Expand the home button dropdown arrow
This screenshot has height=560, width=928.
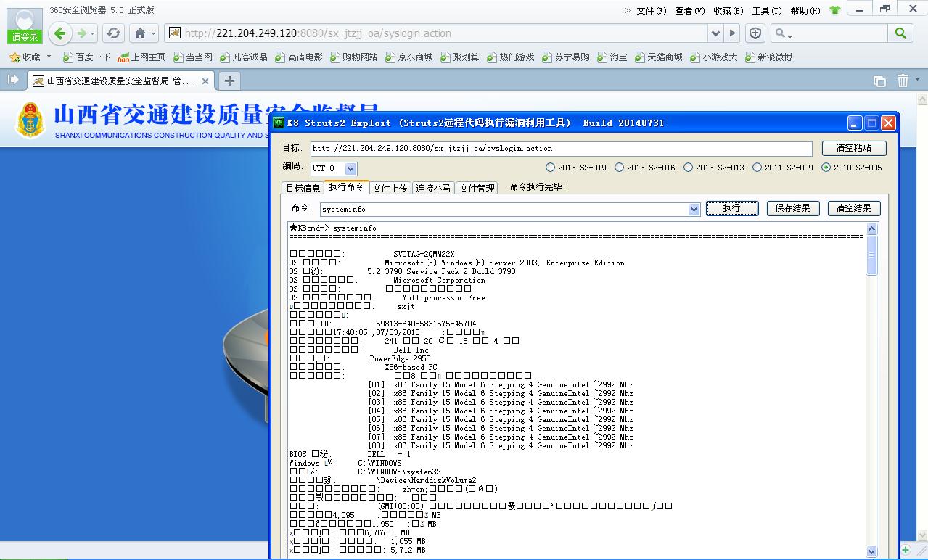click(x=154, y=34)
